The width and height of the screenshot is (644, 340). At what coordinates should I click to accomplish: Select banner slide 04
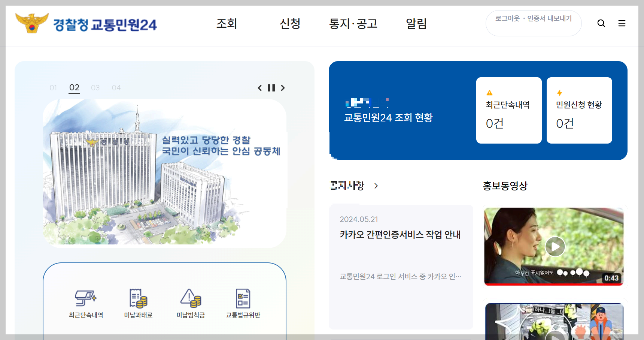coord(116,88)
